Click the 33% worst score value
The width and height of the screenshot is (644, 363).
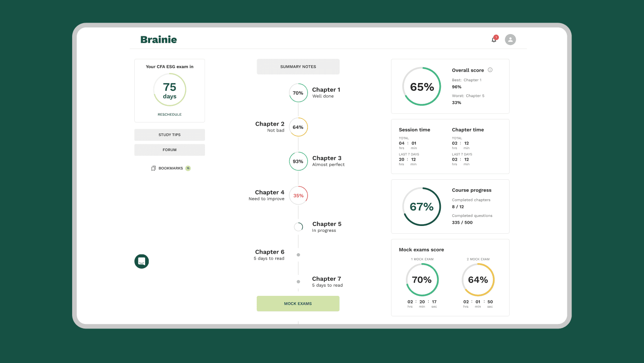coord(457,103)
